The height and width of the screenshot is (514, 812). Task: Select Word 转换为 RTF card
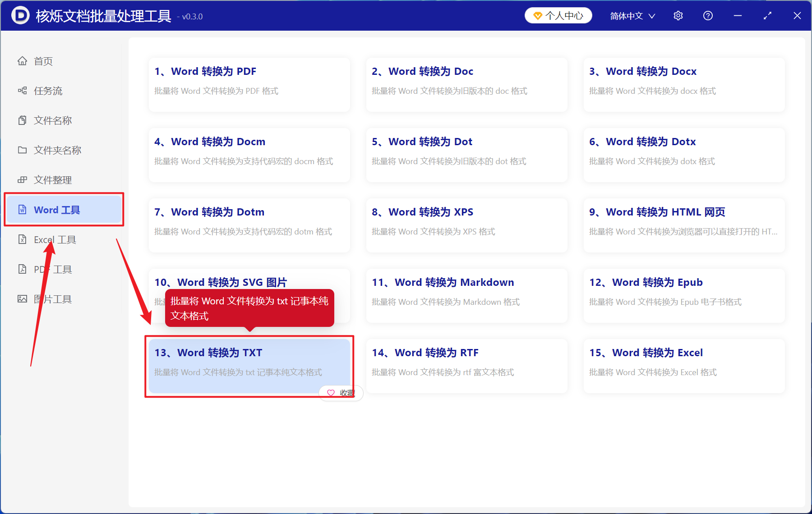466,366
